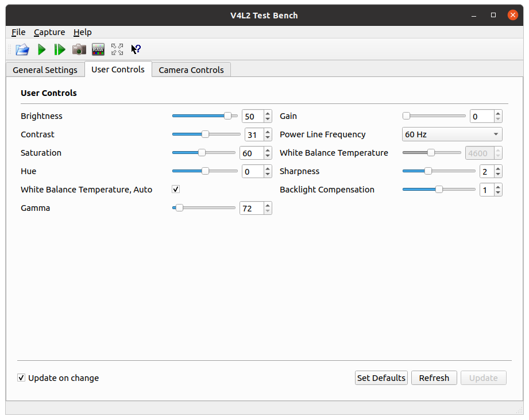The image size is (529, 420).
Task: Toggle the Update on change checkbox
Action: tap(21, 378)
